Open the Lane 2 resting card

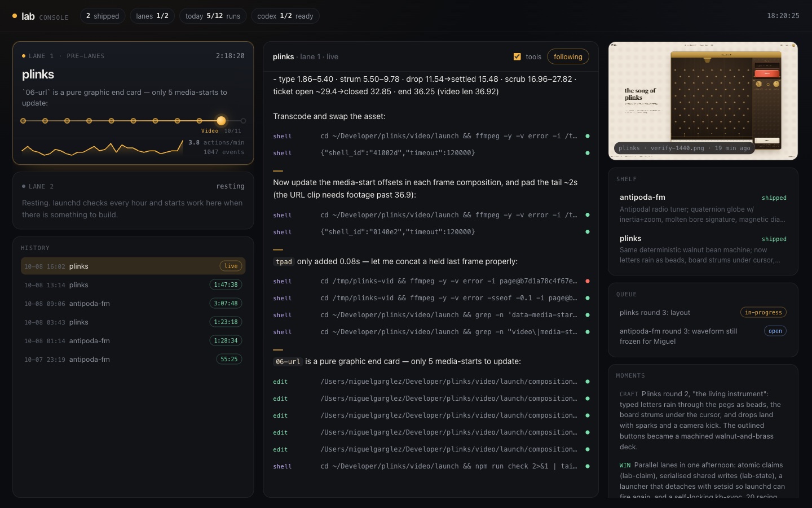[133, 200]
